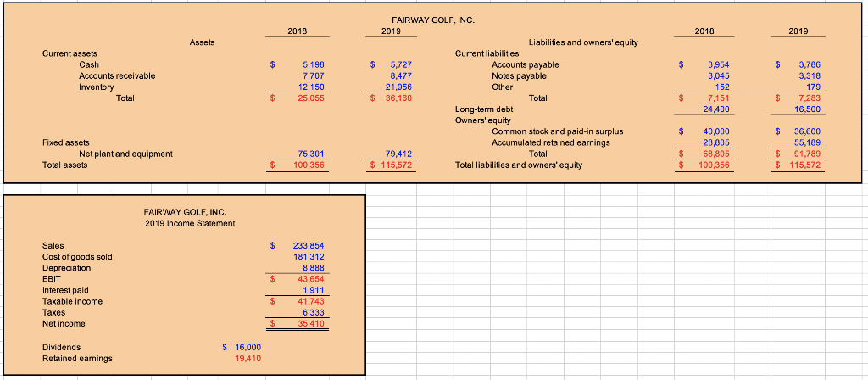Select owners' equity total 68,805
The image size is (868, 380).
[716, 154]
